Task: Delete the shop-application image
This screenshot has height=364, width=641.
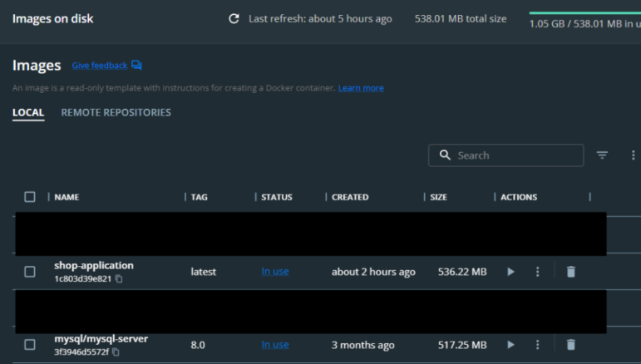Action: 571,272
